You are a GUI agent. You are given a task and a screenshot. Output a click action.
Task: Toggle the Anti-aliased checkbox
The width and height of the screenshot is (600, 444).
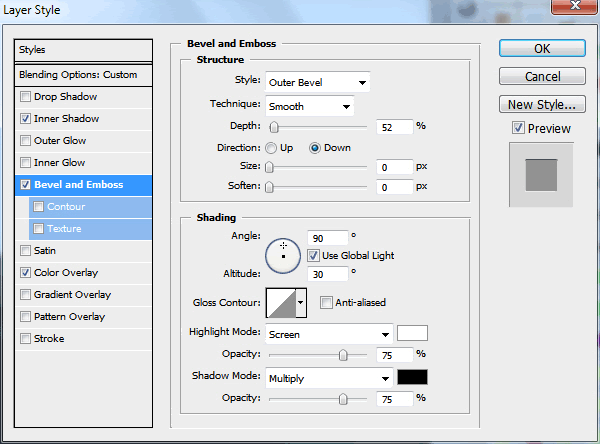tap(326, 303)
